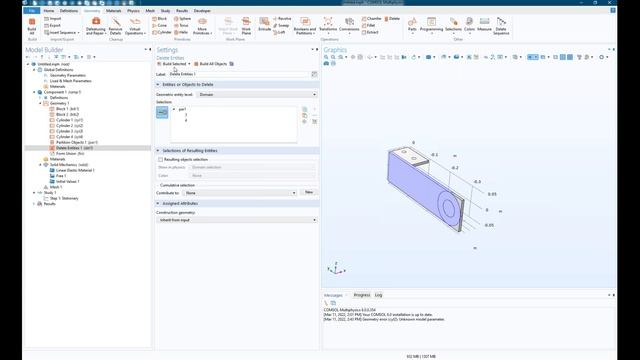Click the Delete ribbon icon
The image size is (640, 360).
pos(392,19)
